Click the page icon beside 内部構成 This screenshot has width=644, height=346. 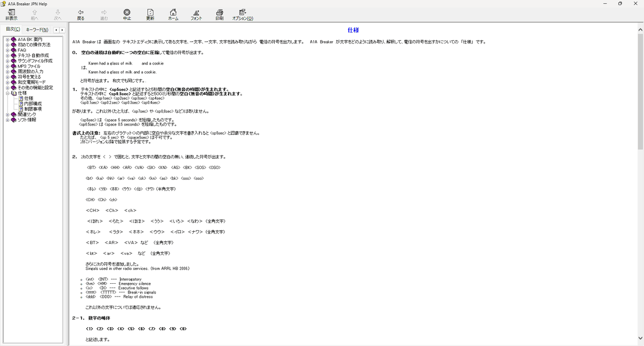coord(21,104)
